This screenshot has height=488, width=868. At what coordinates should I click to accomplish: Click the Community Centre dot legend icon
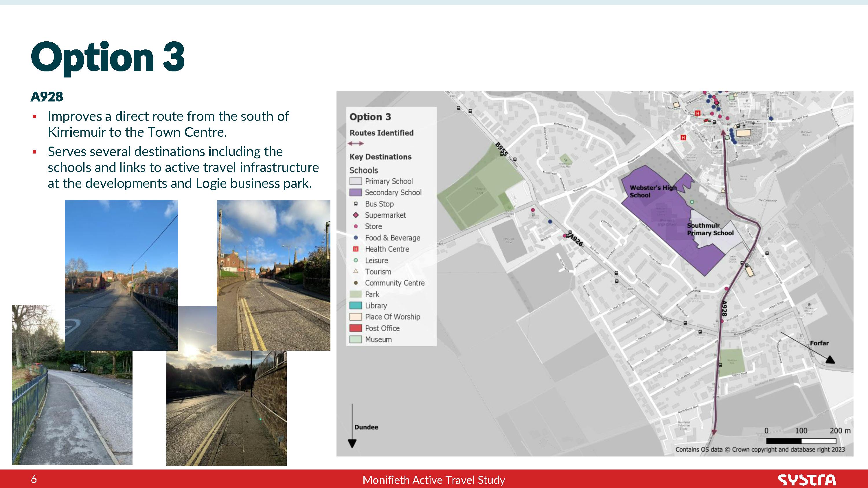pyautogui.click(x=356, y=283)
